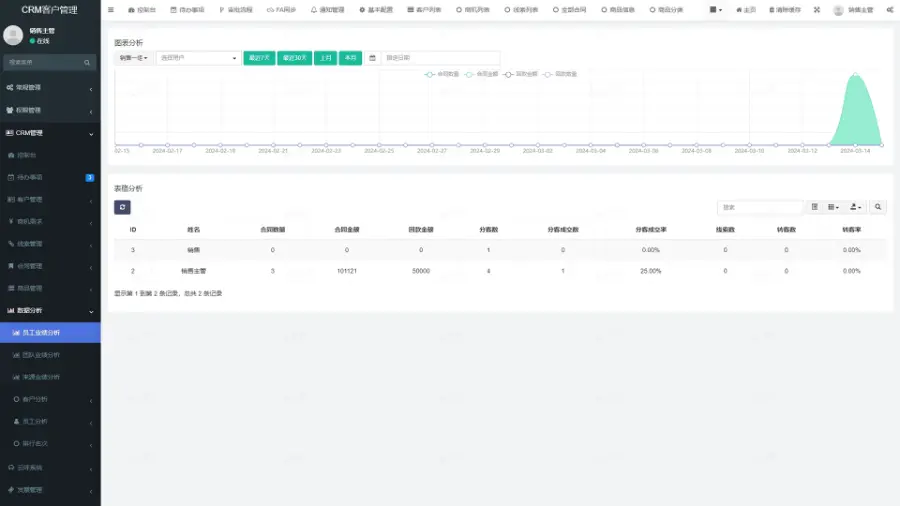The height and width of the screenshot is (506, 900).
Task: Toggle table card view icon
Action: point(814,207)
